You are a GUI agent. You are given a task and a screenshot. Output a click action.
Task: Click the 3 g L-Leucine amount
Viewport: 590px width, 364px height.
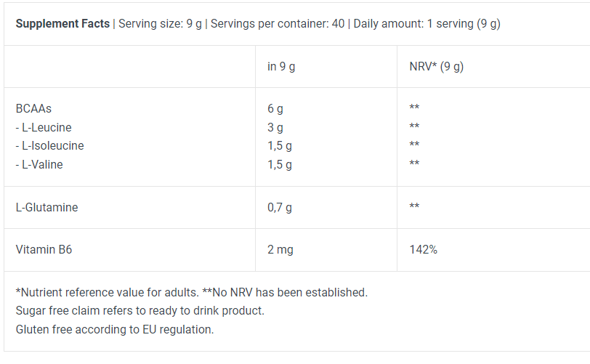pos(275,127)
